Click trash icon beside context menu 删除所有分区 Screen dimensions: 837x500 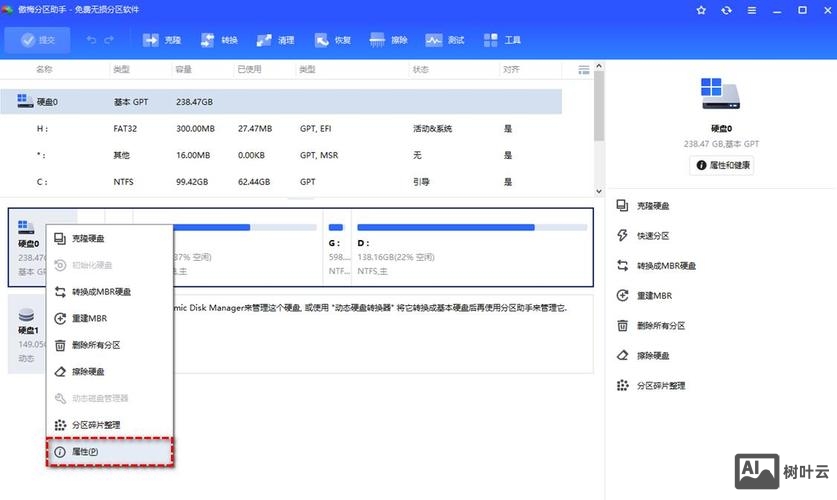pyautogui.click(x=60, y=345)
